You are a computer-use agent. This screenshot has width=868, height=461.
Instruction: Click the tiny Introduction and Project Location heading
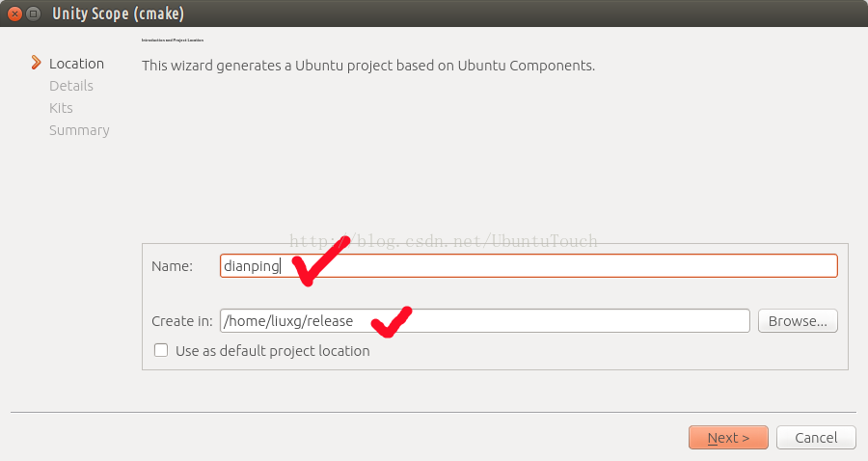click(x=173, y=41)
